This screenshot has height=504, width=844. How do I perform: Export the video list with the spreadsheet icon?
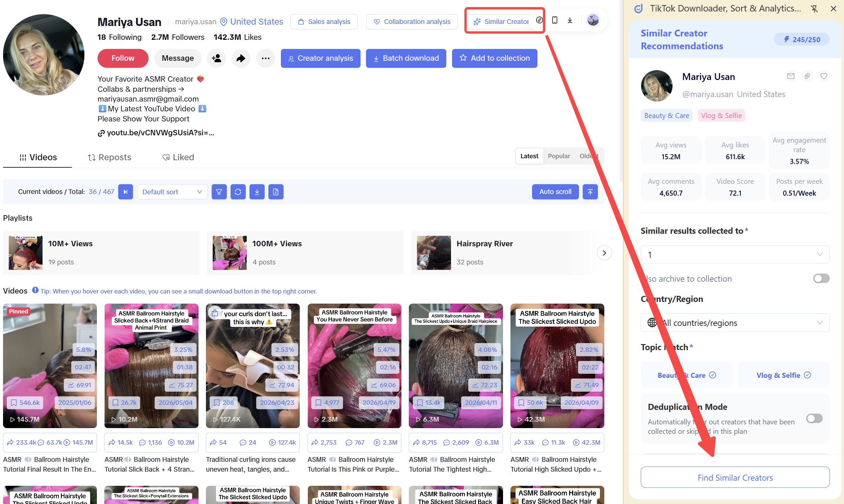[276, 192]
